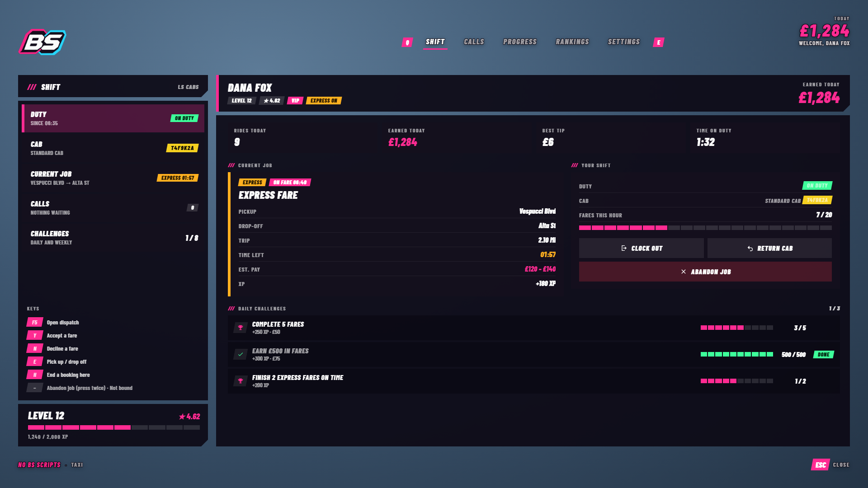The image size is (868, 488).
Task: Click the Y Accept a fare key icon
Action: coord(35,336)
